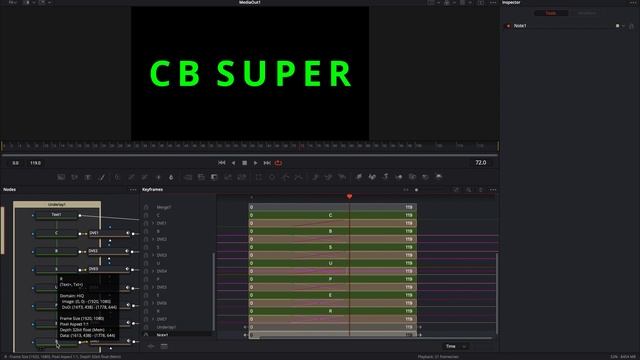Add a Rectangle mask from the toolbar
Viewport: 640px width, 360px height.
coord(259,177)
